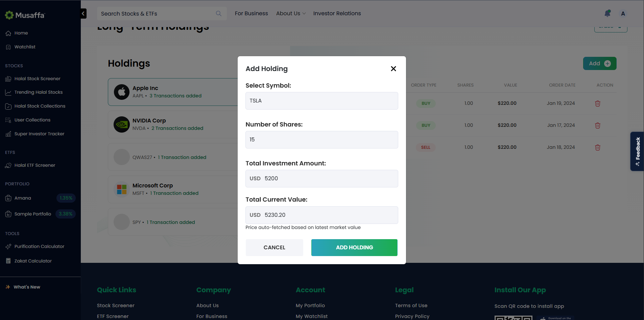Open the For Business page
Viewport: 644px width, 320px height.
pyautogui.click(x=252, y=14)
